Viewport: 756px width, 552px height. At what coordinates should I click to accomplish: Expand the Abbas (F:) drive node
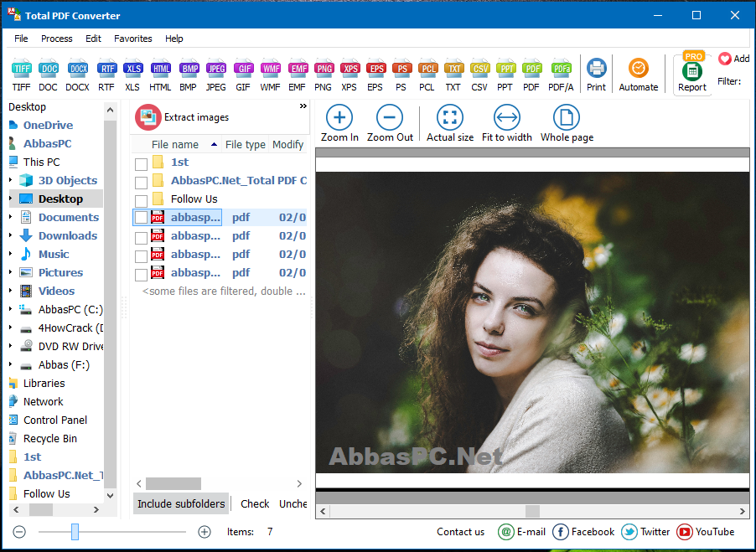(x=11, y=364)
